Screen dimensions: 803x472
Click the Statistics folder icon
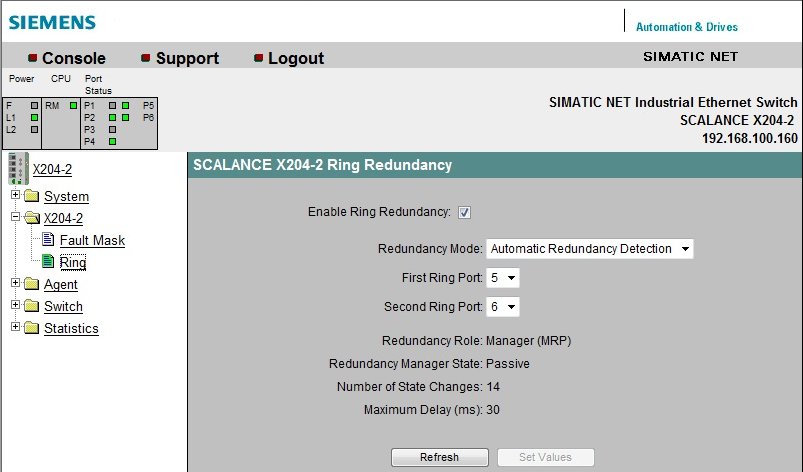click(31, 329)
